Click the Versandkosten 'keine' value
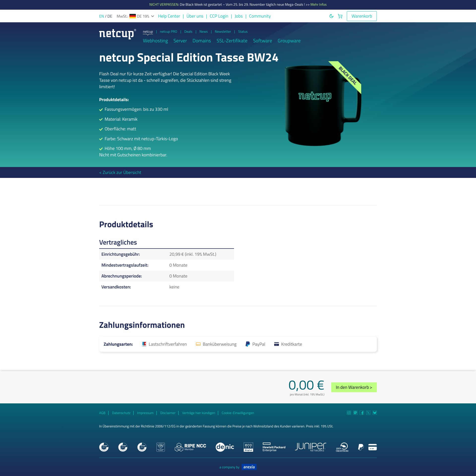476x476 pixels. pos(174,287)
